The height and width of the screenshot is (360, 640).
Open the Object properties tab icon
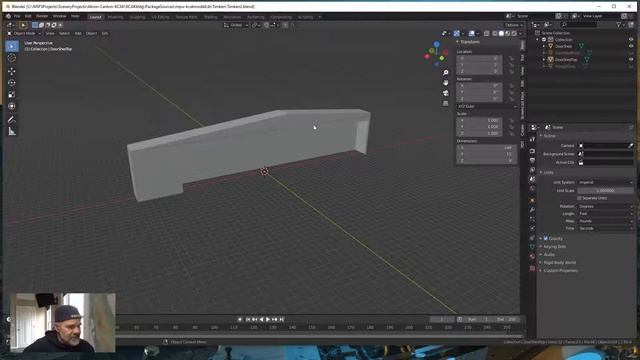[532, 200]
